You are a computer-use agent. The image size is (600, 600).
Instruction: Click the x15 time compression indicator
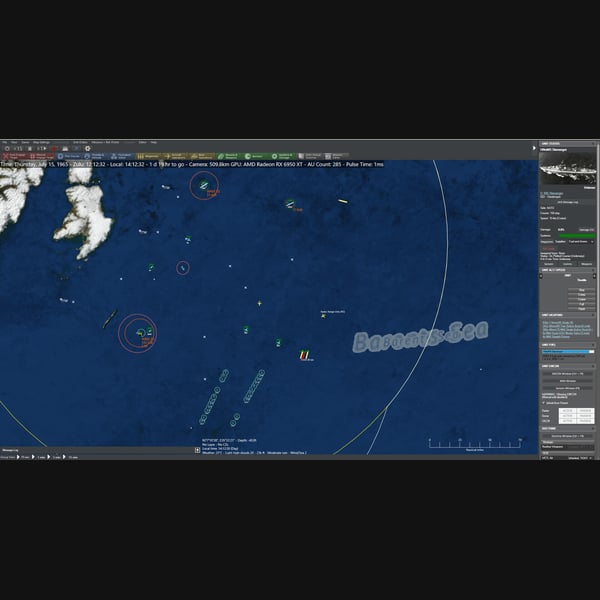coord(18,148)
